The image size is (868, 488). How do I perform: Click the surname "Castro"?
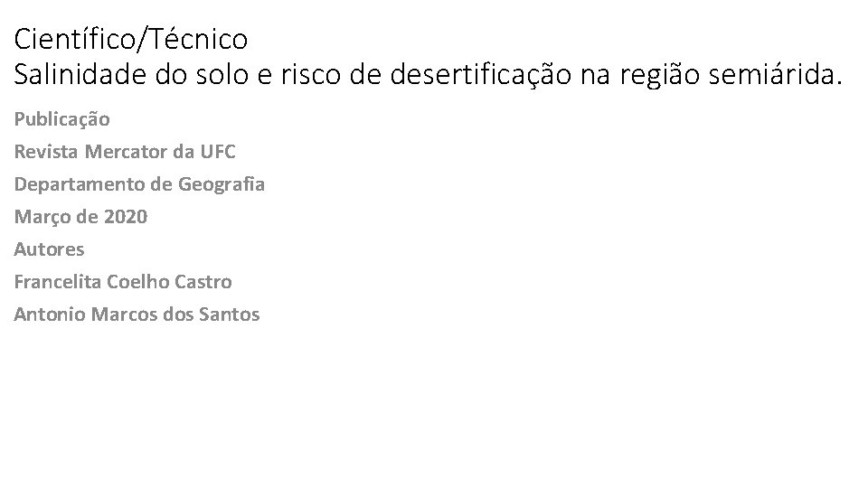(203, 282)
